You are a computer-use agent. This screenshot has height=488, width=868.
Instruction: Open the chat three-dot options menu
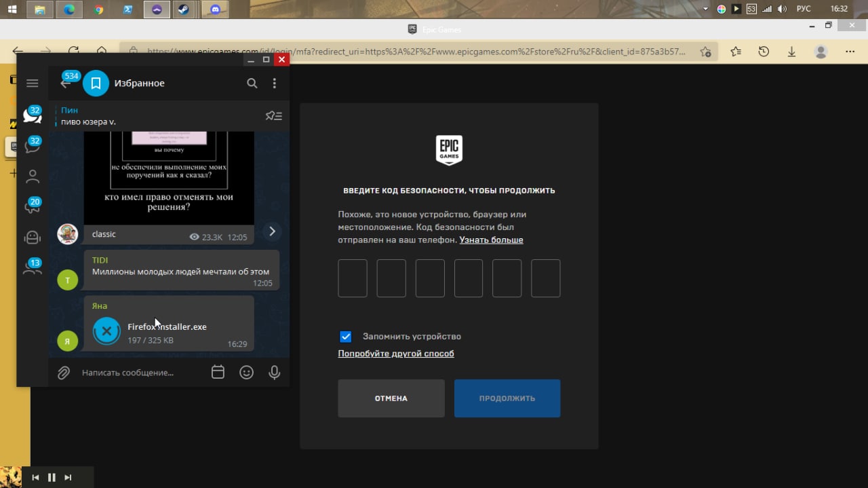coord(274,83)
